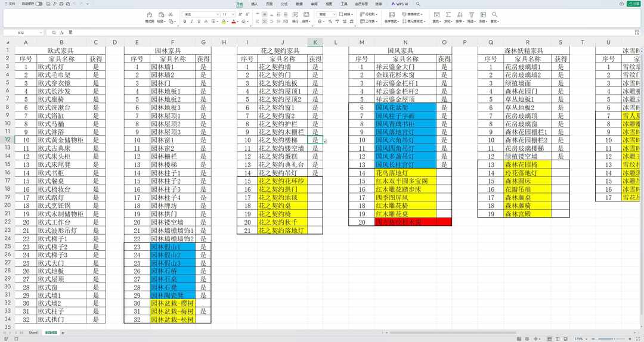Click the Format Painter (格式刷) icon

150,15
